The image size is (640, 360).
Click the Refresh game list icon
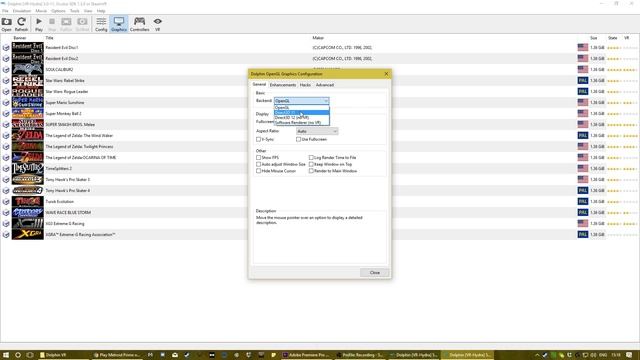21,24
